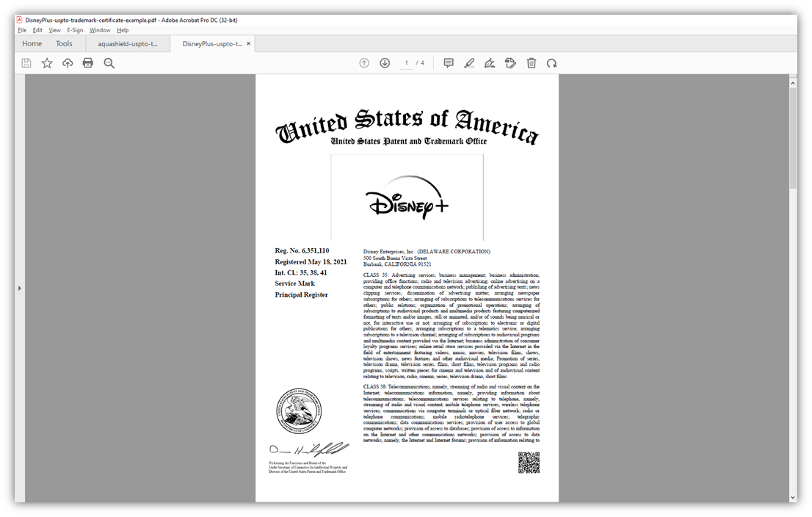Go to the previous page arrow
This screenshot has width=812, height=517.
pos(364,63)
